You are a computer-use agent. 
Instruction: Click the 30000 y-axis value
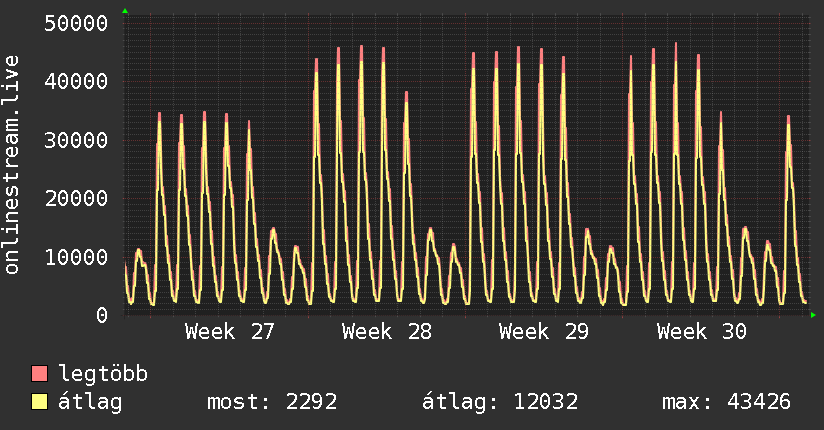[x=76, y=140]
